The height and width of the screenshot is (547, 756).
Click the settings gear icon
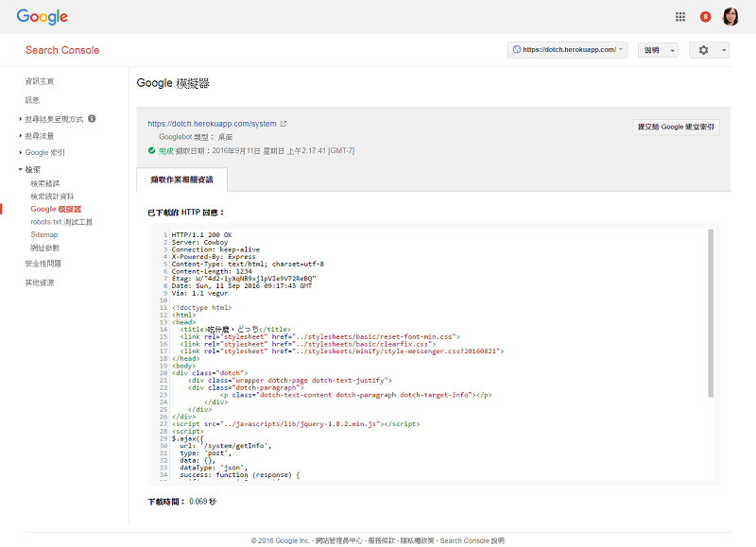coord(703,50)
